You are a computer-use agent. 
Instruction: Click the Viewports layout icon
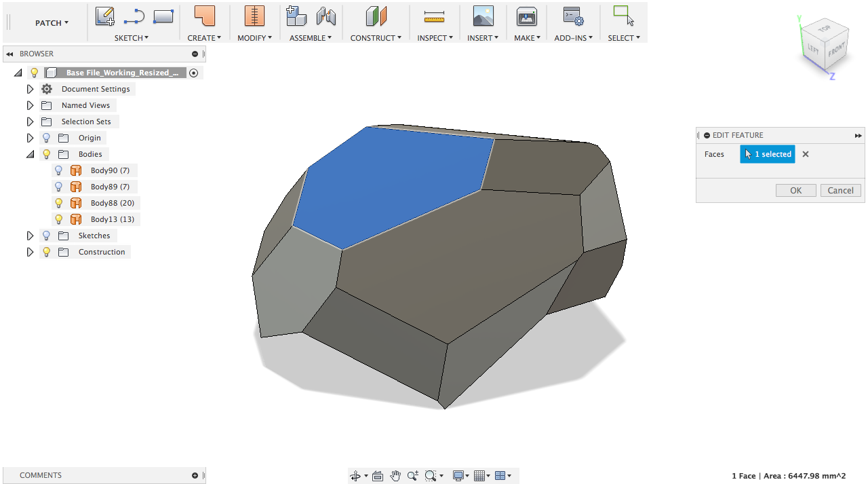500,476
